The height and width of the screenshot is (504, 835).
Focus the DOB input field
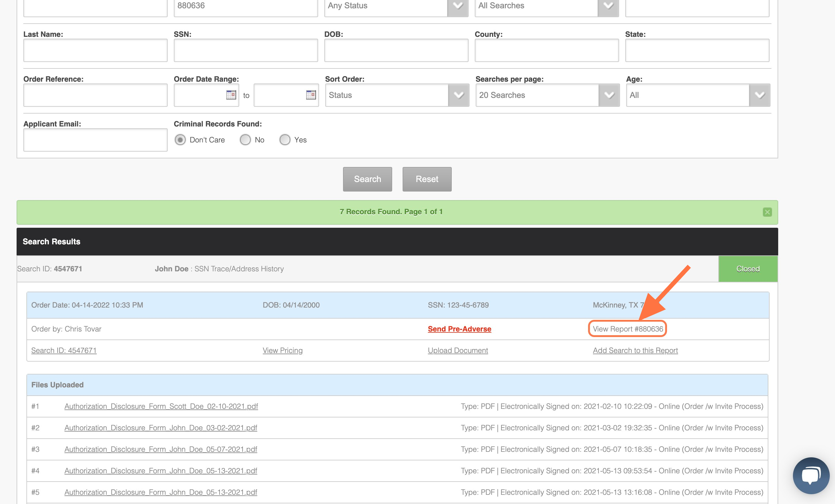pos(396,50)
